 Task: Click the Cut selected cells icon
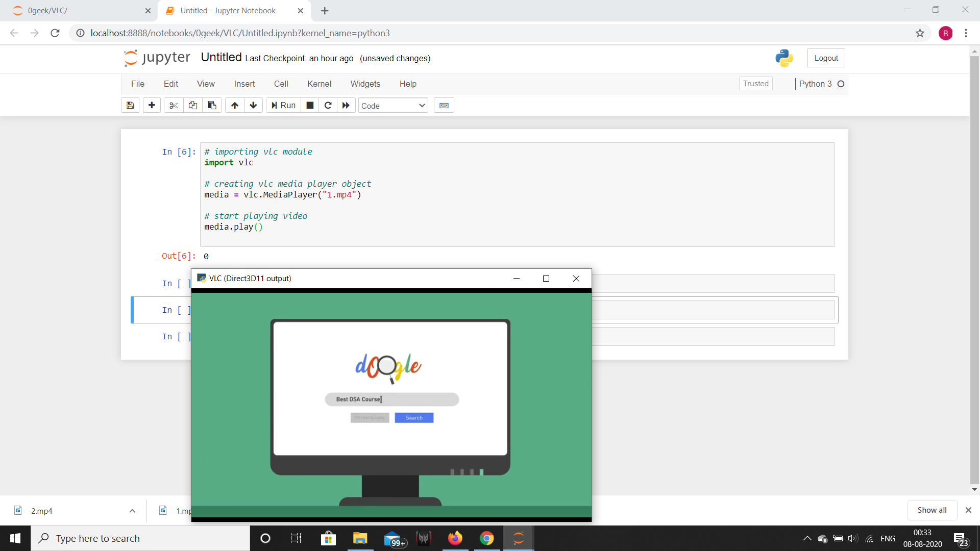(173, 105)
